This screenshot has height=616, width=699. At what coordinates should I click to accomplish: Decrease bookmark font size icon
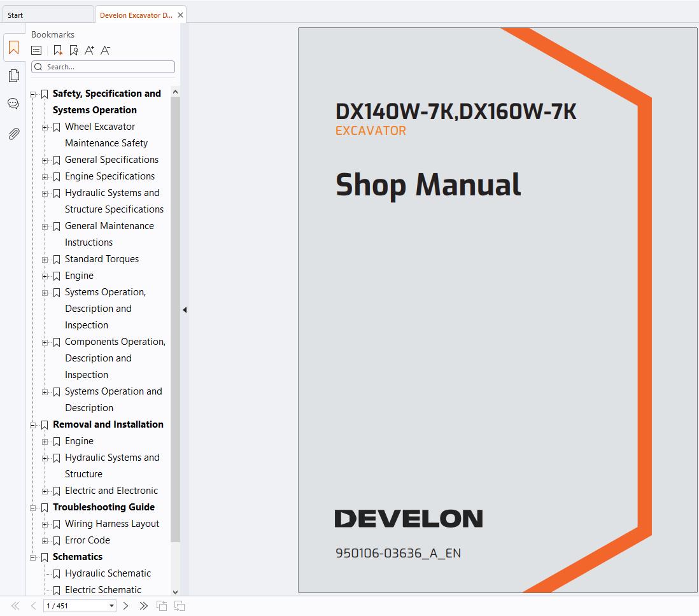pos(105,50)
